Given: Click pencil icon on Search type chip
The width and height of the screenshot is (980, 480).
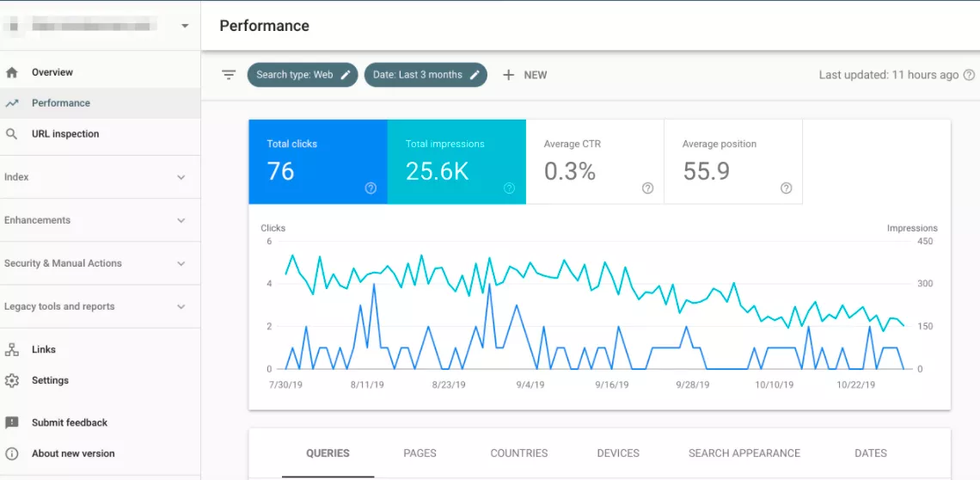Looking at the screenshot, I should point(346,75).
